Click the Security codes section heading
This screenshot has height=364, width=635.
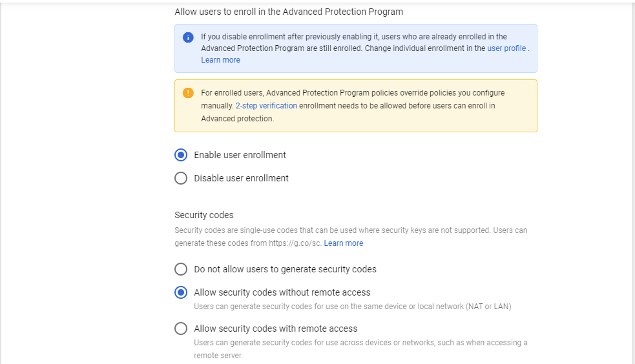point(203,215)
